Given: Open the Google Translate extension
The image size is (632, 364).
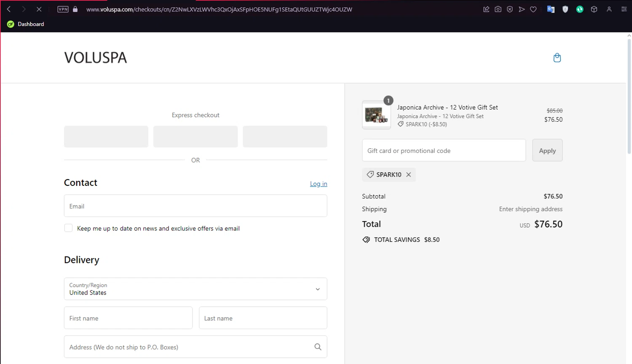Looking at the screenshot, I should 551,9.
